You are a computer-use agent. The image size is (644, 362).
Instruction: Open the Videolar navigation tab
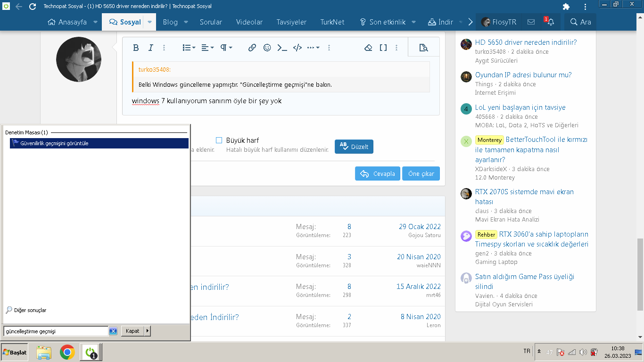pyautogui.click(x=249, y=22)
